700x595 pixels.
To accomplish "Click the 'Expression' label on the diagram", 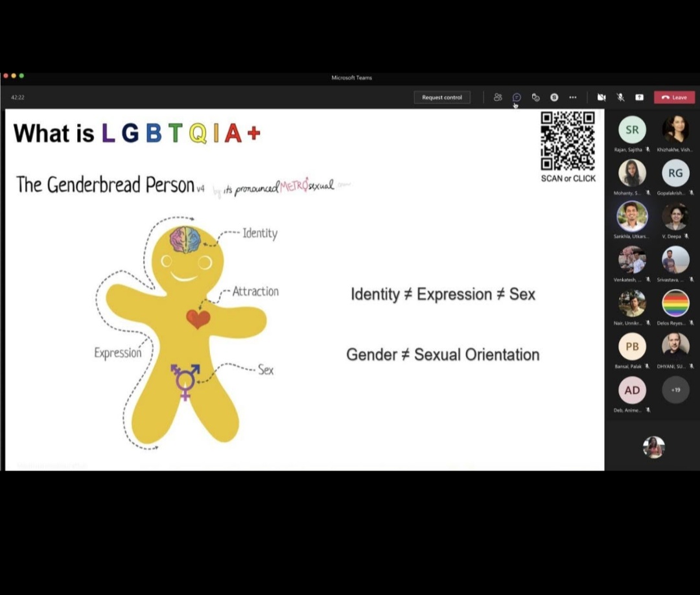I will (118, 353).
